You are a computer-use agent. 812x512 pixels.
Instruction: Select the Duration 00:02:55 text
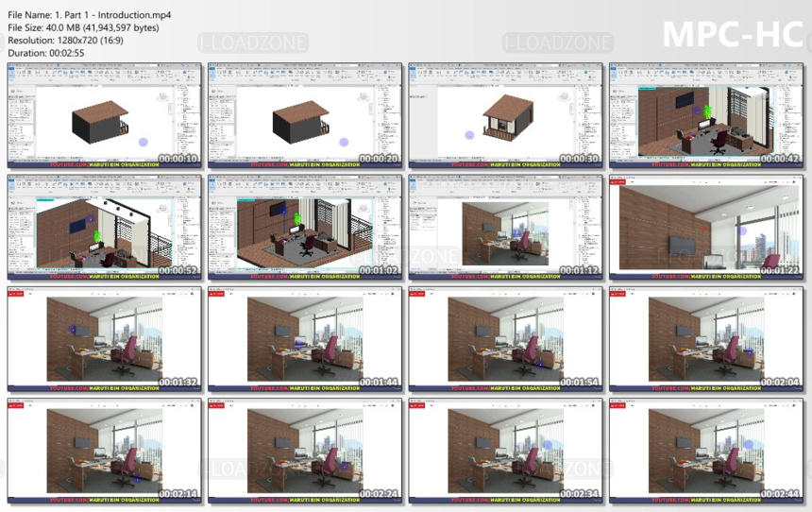[x=45, y=53]
